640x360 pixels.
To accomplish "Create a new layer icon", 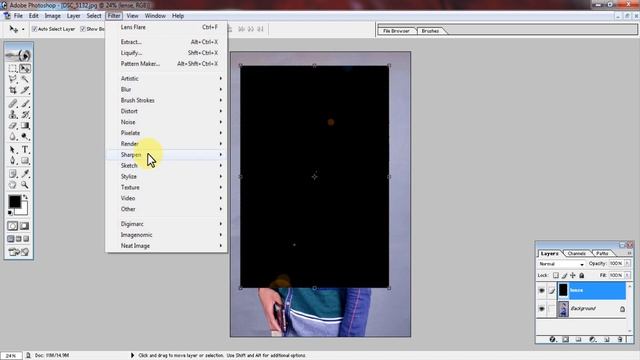I will pos(606,339).
